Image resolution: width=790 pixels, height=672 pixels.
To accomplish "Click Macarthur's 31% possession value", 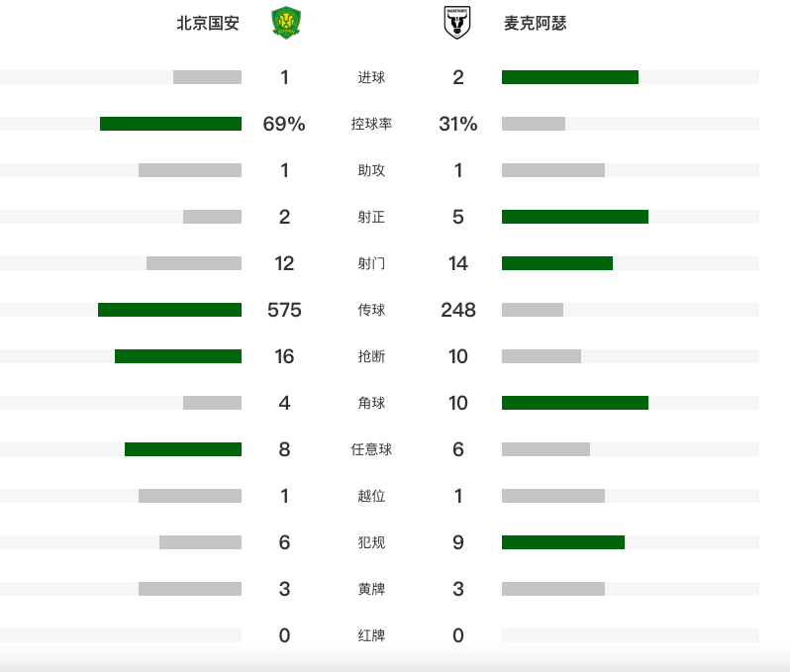I will pyautogui.click(x=457, y=124).
